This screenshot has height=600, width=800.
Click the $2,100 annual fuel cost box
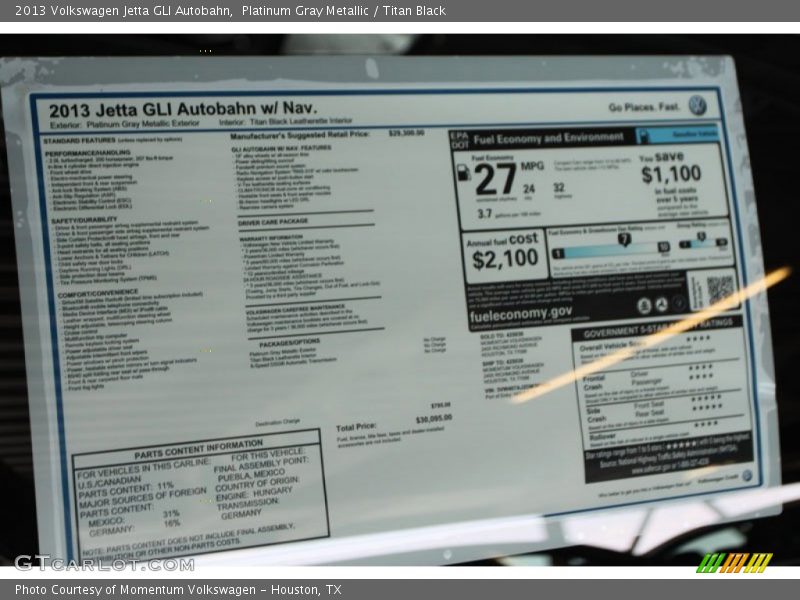pyautogui.click(x=504, y=256)
